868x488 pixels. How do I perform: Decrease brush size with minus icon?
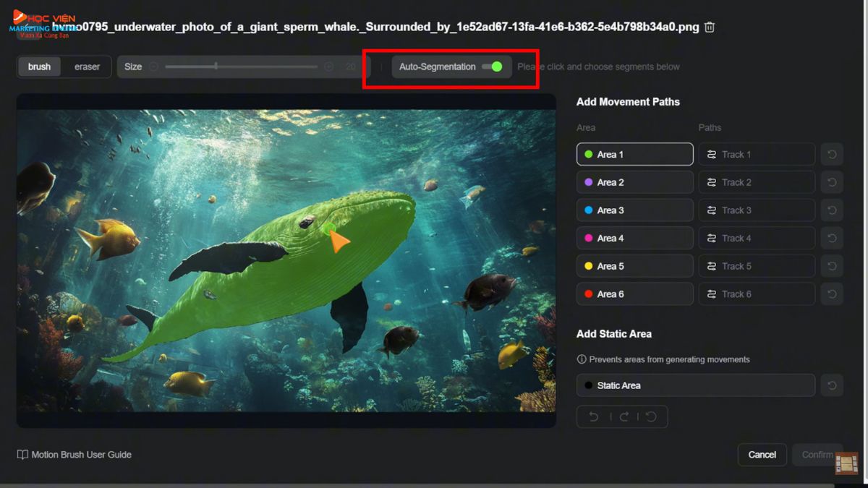(153, 67)
